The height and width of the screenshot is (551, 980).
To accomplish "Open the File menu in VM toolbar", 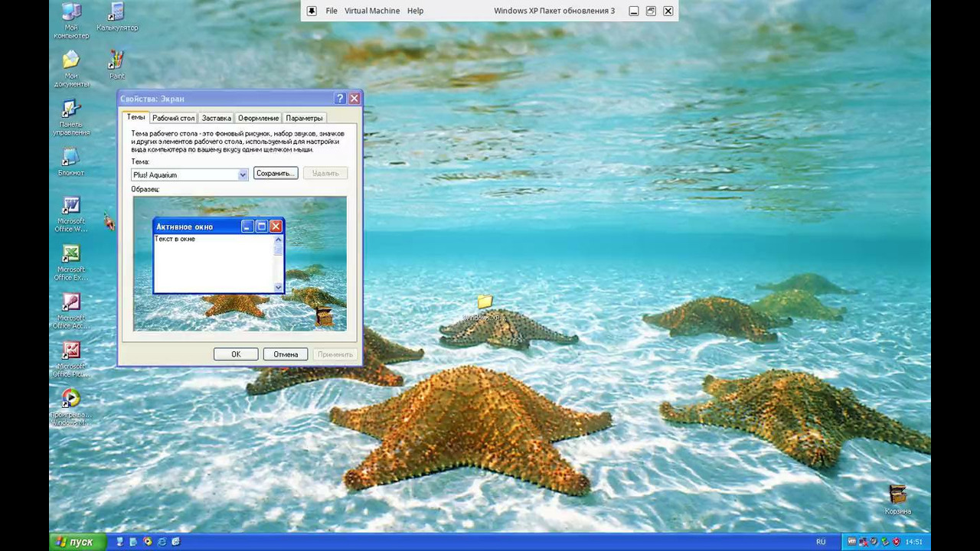I will pos(332,11).
